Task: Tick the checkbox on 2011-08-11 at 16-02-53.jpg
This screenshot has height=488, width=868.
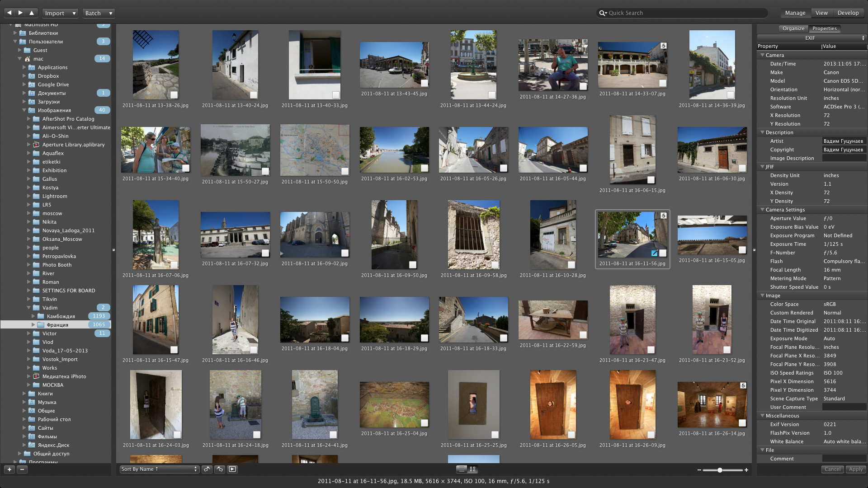Action: pyautogui.click(x=425, y=168)
